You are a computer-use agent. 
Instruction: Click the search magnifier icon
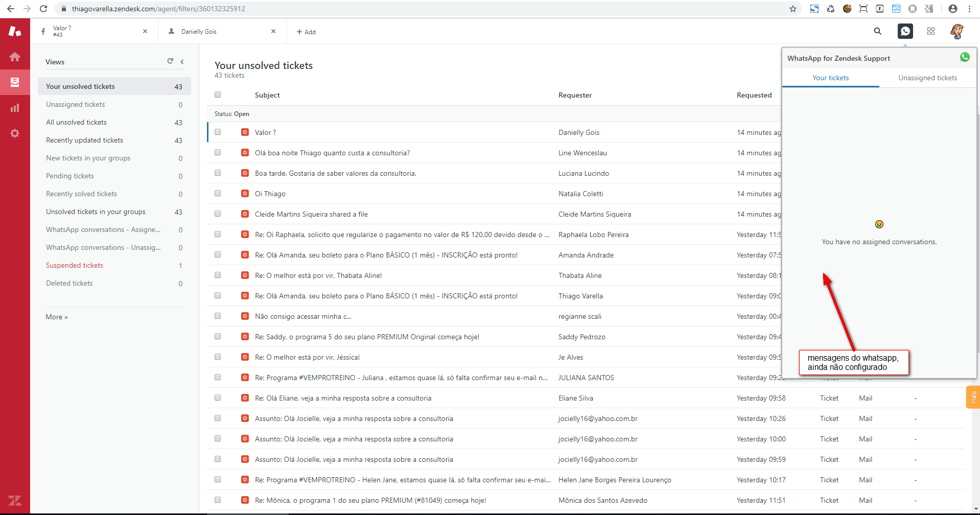[x=877, y=31]
